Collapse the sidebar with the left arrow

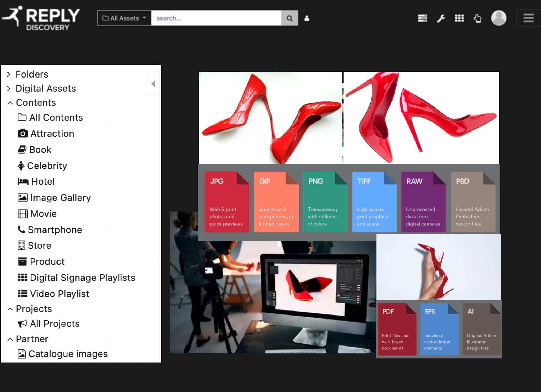[x=153, y=84]
